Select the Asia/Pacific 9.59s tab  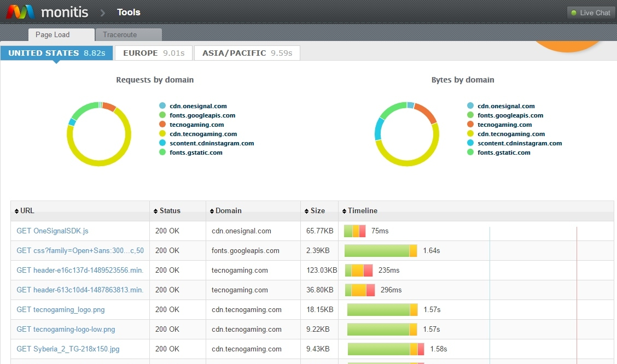coord(247,53)
